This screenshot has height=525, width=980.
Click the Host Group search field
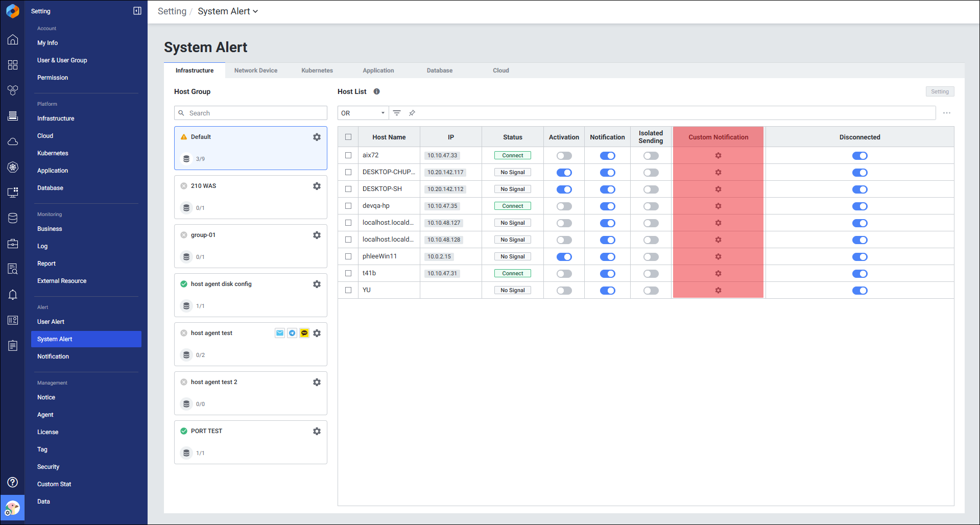[x=250, y=113]
